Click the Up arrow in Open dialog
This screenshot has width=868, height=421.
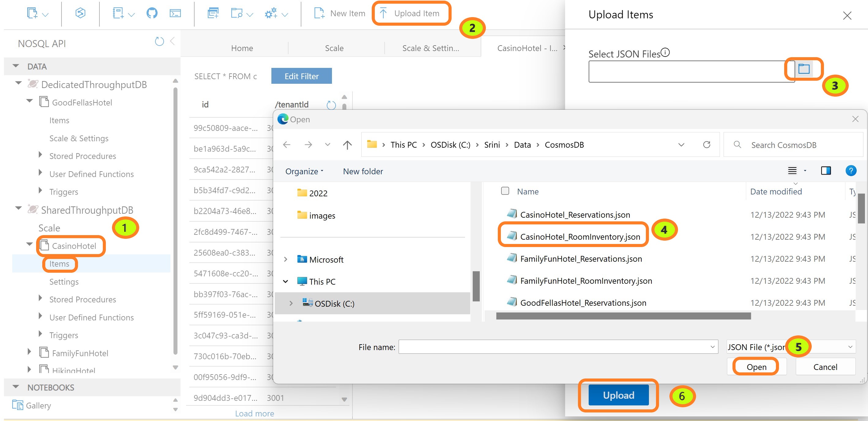[347, 145]
